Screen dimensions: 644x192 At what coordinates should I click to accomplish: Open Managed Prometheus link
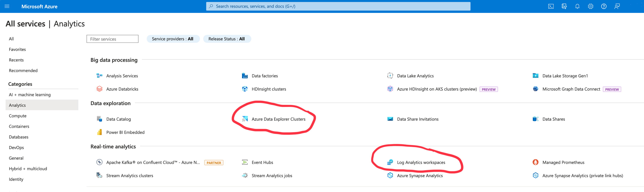point(563,162)
